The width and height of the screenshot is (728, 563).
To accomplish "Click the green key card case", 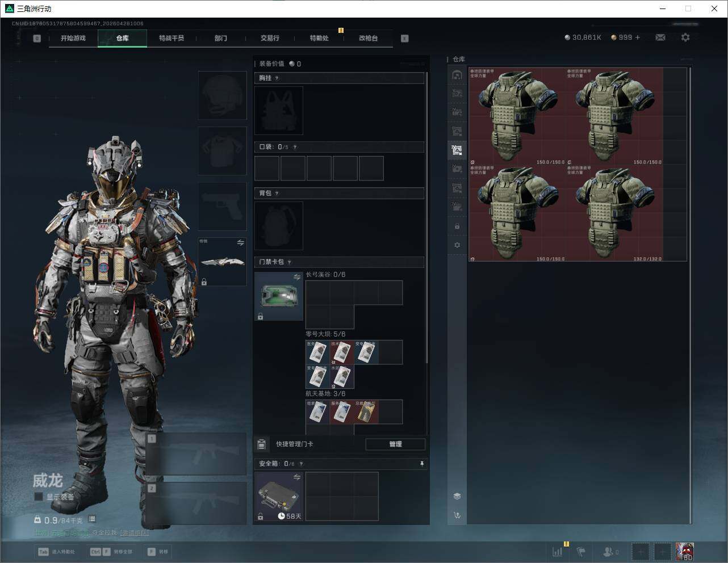I will [279, 296].
